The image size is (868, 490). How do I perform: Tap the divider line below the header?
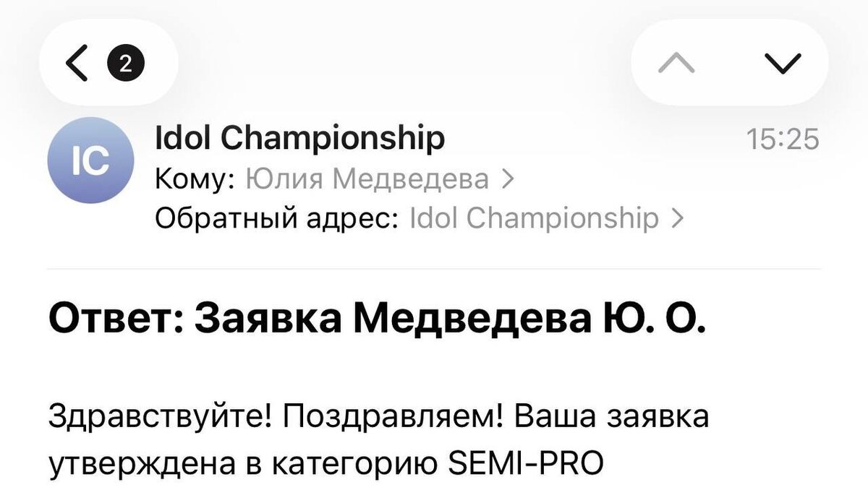434,269
